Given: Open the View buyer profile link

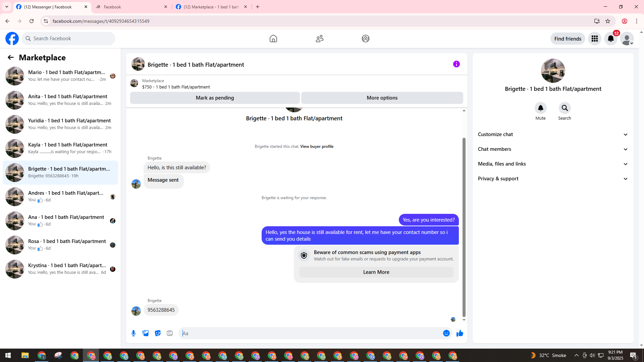Looking at the screenshot, I should point(317,146).
